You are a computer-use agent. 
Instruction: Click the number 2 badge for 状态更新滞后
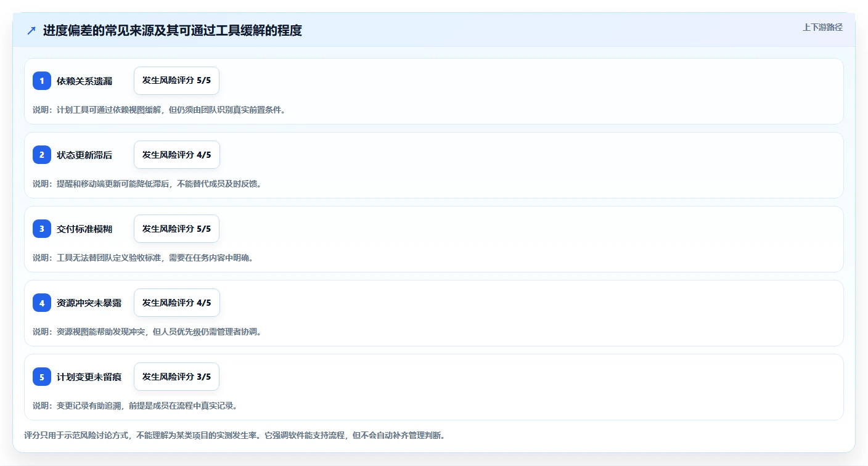tap(42, 155)
